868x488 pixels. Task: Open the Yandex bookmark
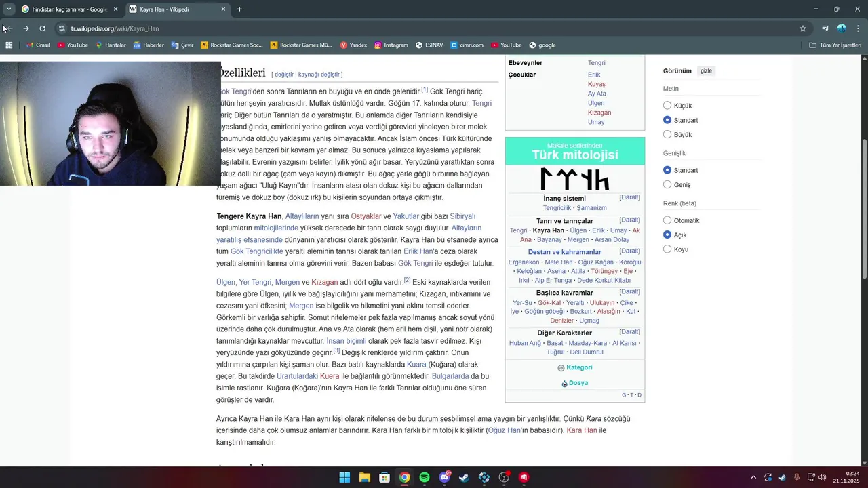353,45
